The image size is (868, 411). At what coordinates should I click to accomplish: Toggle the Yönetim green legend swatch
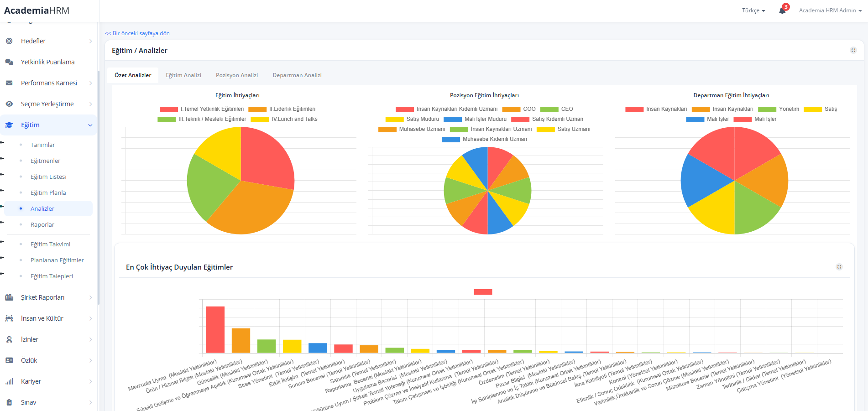(x=767, y=109)
